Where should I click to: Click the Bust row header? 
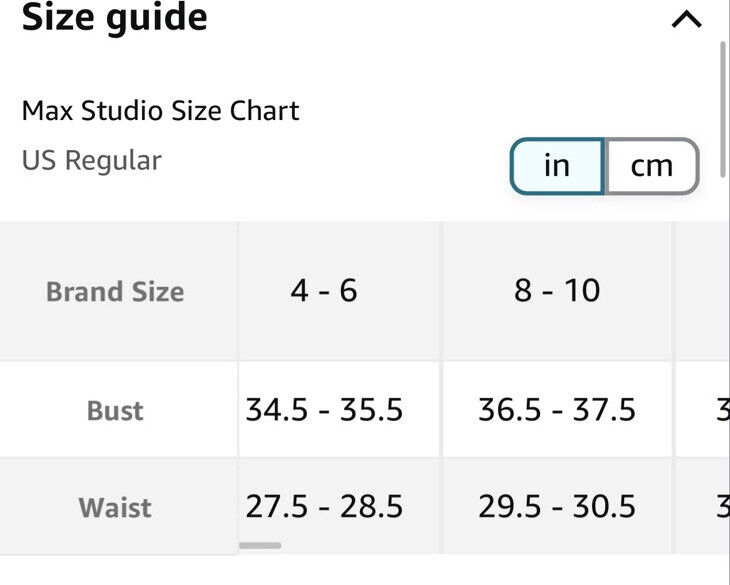115,410
